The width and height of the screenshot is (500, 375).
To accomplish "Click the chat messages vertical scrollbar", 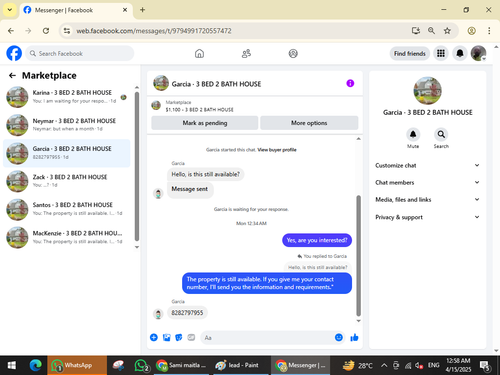I will click(x=359, y=255).
